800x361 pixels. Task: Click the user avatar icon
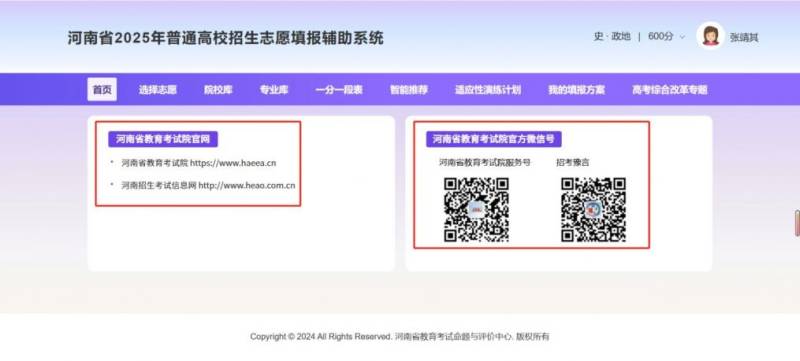click(x=710, y=36)
